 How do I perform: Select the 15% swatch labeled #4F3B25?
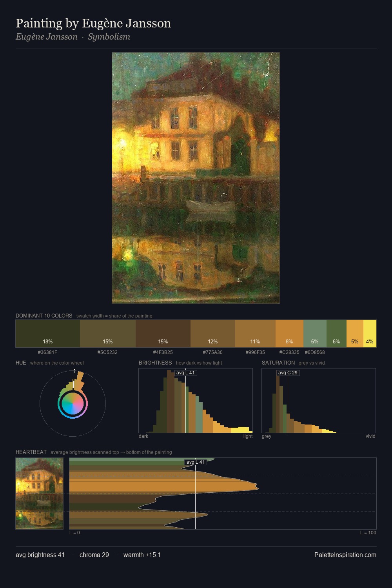coord(163,334)
